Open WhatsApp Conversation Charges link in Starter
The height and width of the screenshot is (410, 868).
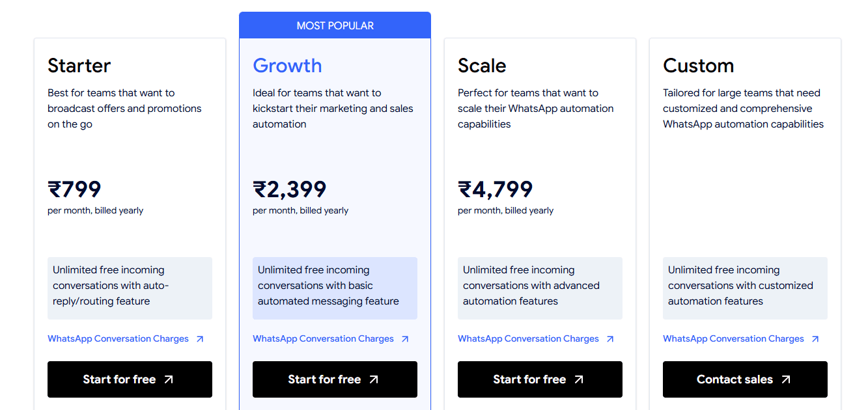pyautogui.click(x=118, y=339)
